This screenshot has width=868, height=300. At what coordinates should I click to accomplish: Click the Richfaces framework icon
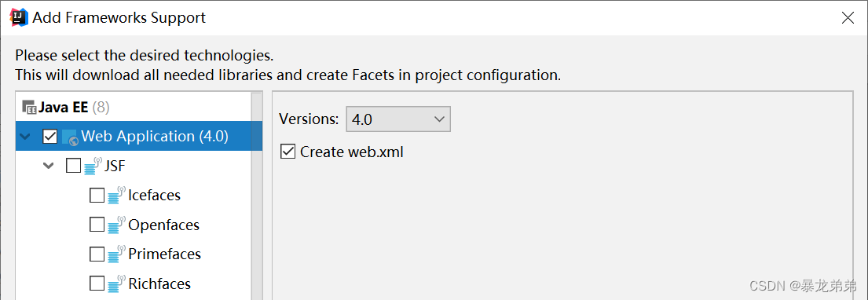click(117, 284)
